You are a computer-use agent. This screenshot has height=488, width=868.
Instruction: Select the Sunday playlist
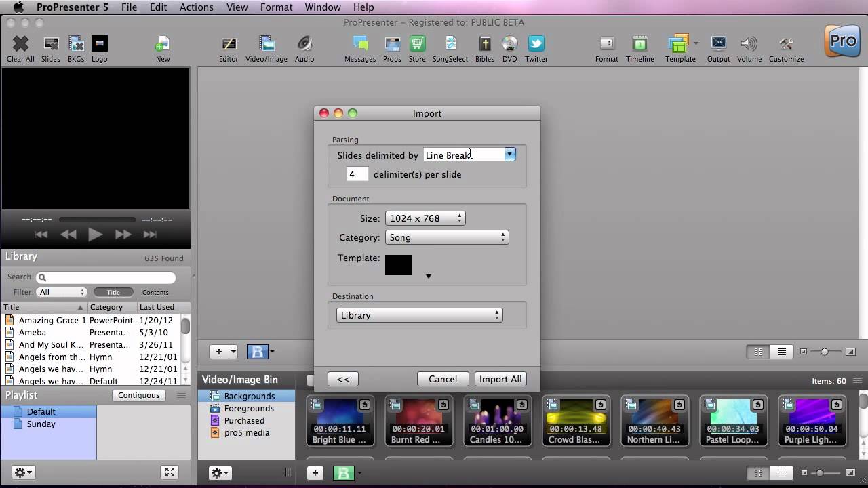click(41, 424)
